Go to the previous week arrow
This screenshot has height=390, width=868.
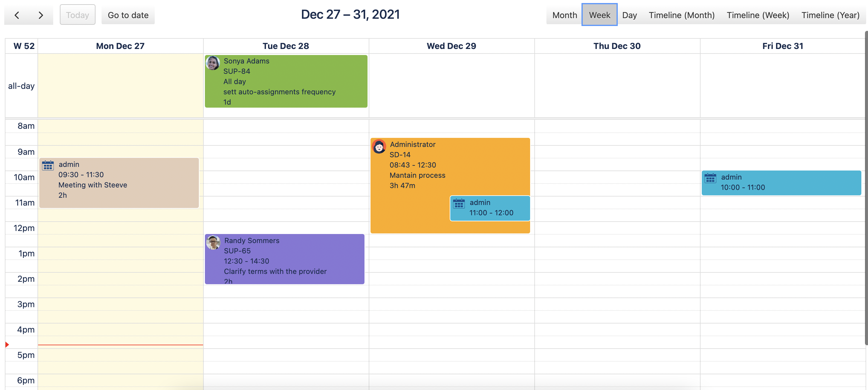click(17, 15)
